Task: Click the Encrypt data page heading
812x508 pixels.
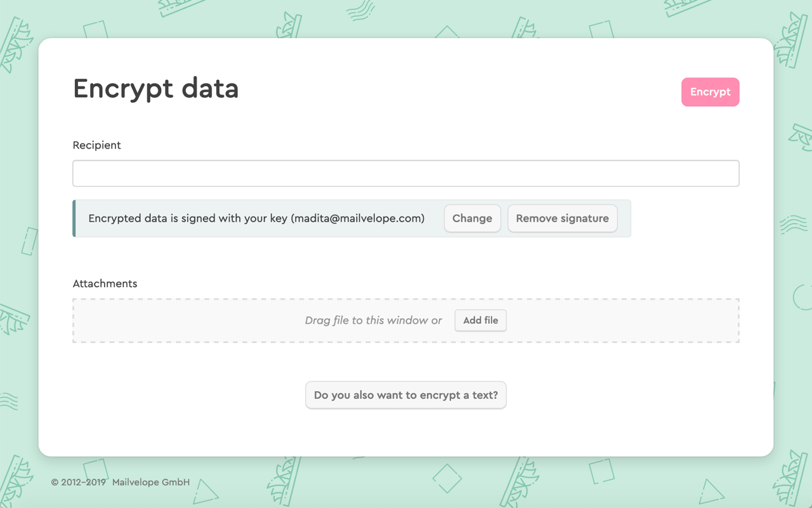Action: 155,88
